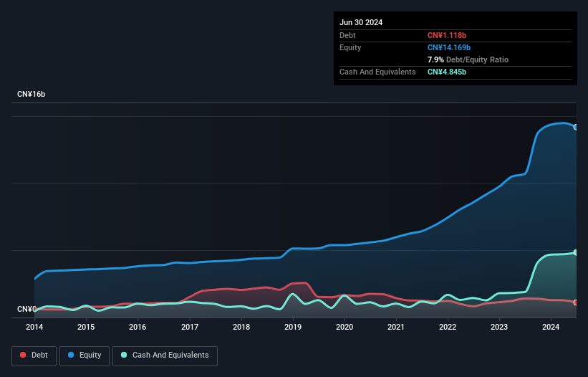Click the 2023 x-axis label
Viewport: 588px width, 377px height.
499,327
